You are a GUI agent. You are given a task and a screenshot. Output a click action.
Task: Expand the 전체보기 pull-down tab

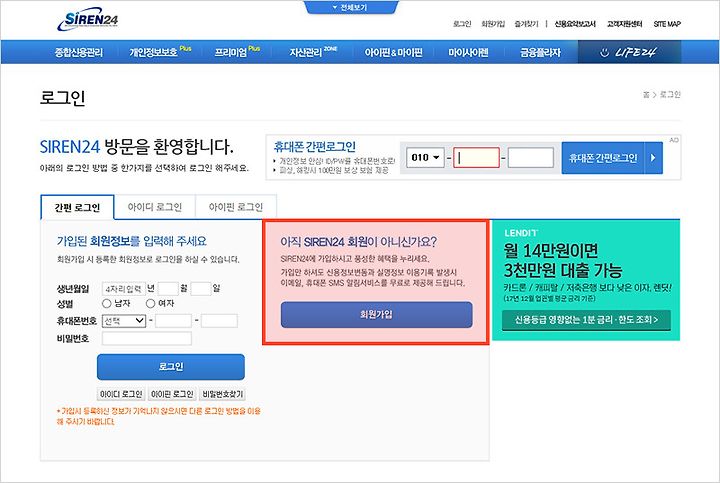[350, 7]
